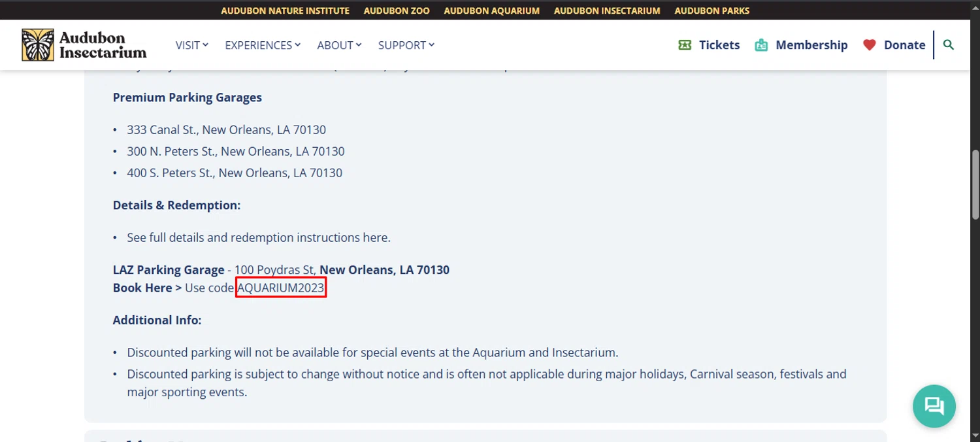Expand the ABOUT menu
The image size is (980, 442).
point(339,45)
